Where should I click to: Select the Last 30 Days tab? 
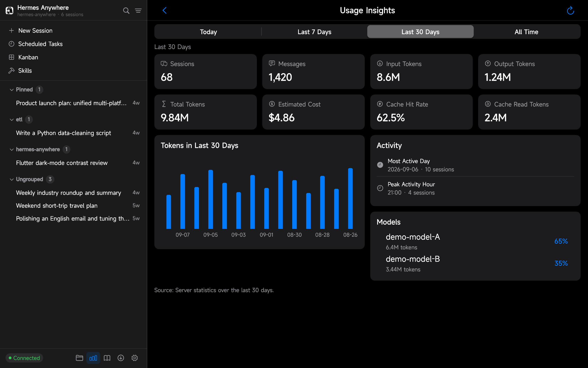[x=420, y=32]
